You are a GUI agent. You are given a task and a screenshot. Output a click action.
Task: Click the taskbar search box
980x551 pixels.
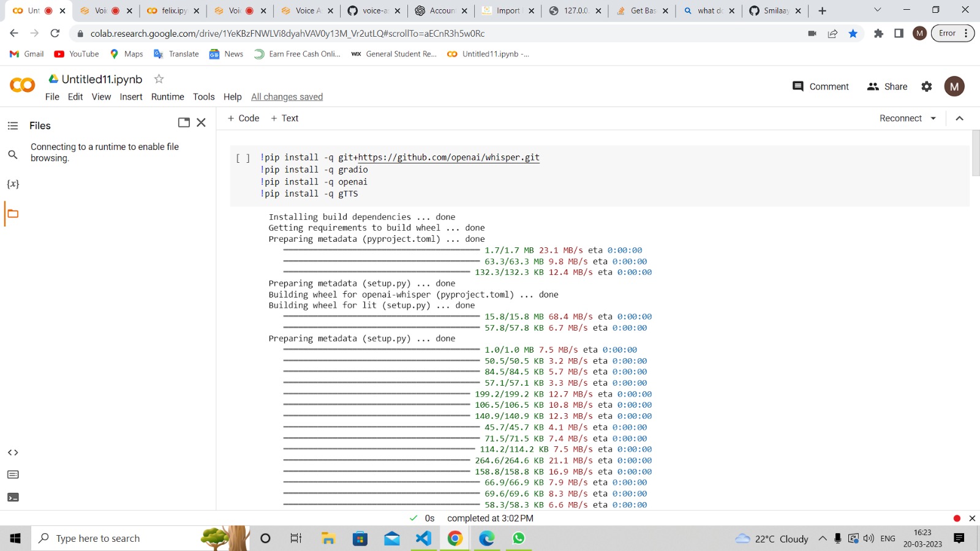coord(140,538)
